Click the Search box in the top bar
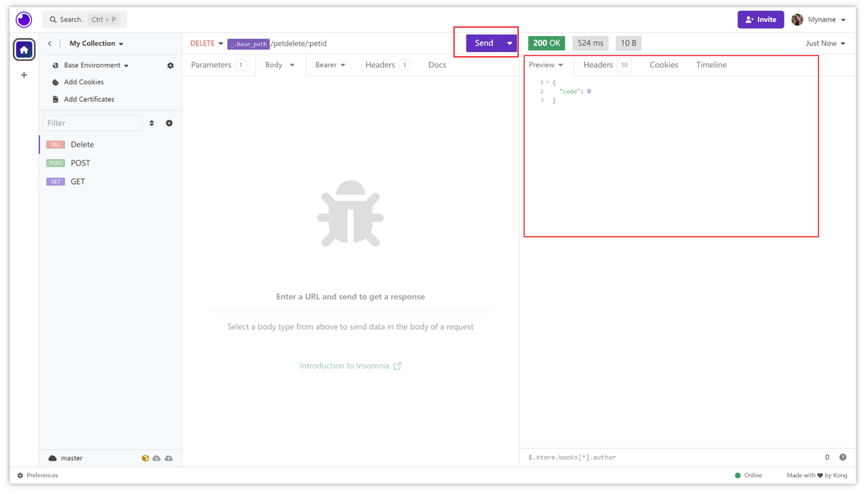Viewport: 868px width, 494px height. point(85,20)
